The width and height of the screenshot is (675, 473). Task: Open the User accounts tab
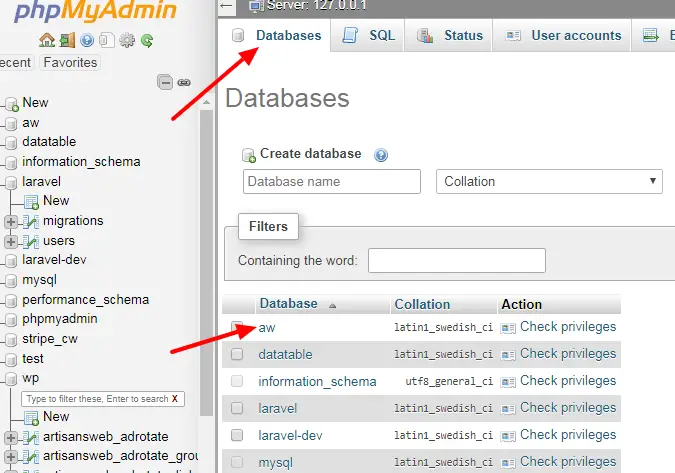pos(564,35)
